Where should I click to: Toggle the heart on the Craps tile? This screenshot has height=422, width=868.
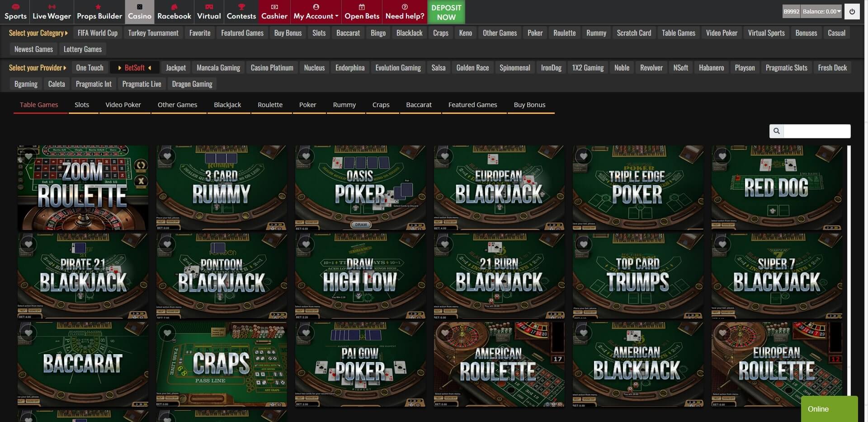tap(168, 333)
